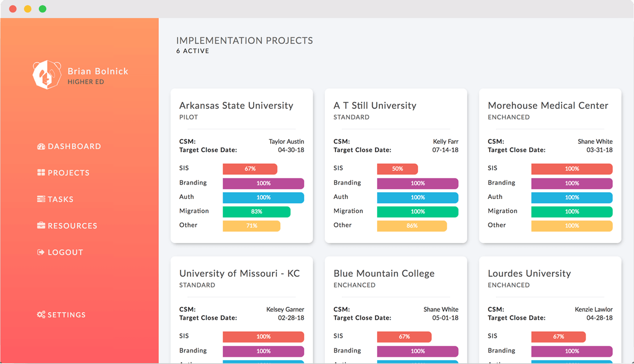Click Lourdes University SIS 67% bar
Screen dimensions: 634x364
point(559,337)
